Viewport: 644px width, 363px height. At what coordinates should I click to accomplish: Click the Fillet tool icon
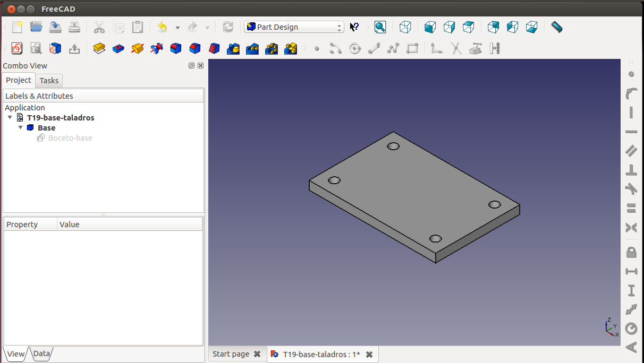tap(176, 49)
